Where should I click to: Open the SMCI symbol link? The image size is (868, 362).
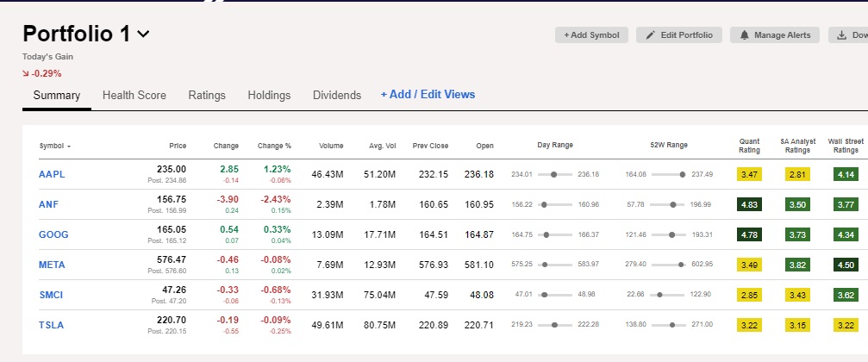click(x=51, y=295)
